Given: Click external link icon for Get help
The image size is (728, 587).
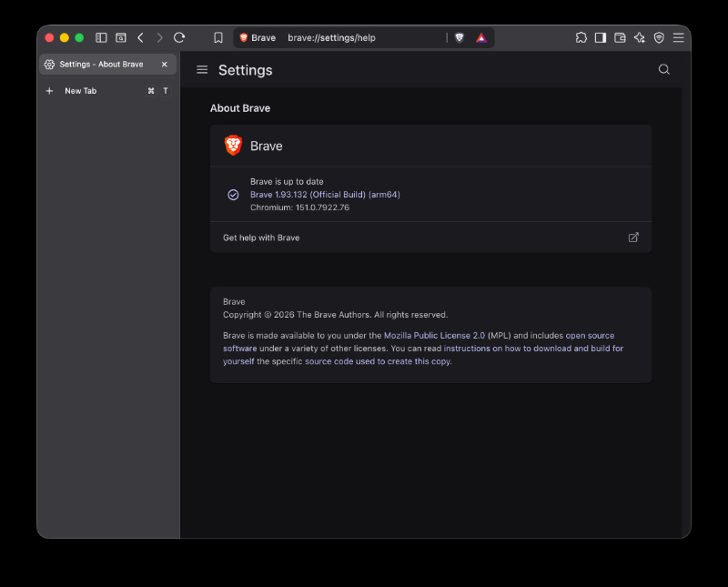Looking at the screenshot, I should pyautogui.click(x=633, y=238).
